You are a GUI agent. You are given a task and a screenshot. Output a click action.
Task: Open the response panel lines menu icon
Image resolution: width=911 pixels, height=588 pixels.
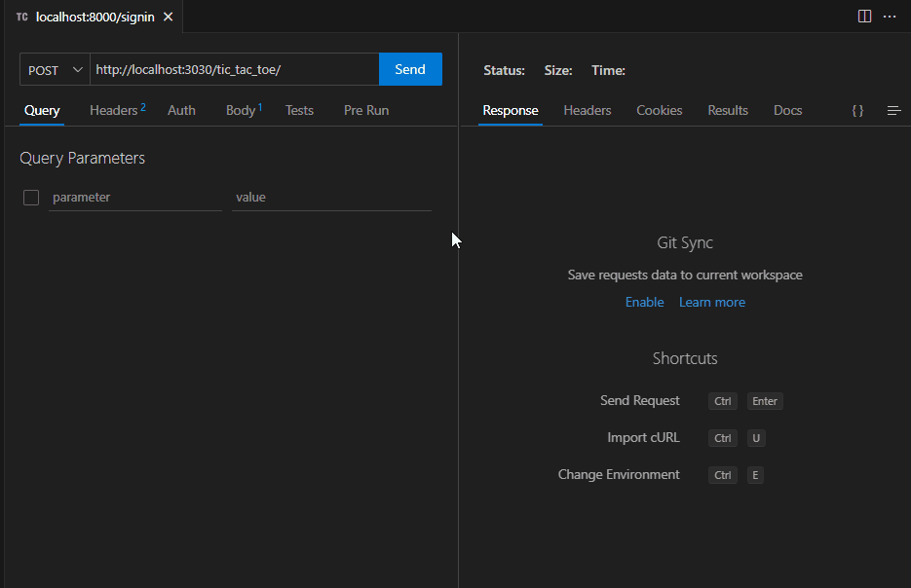coord(893,110)
